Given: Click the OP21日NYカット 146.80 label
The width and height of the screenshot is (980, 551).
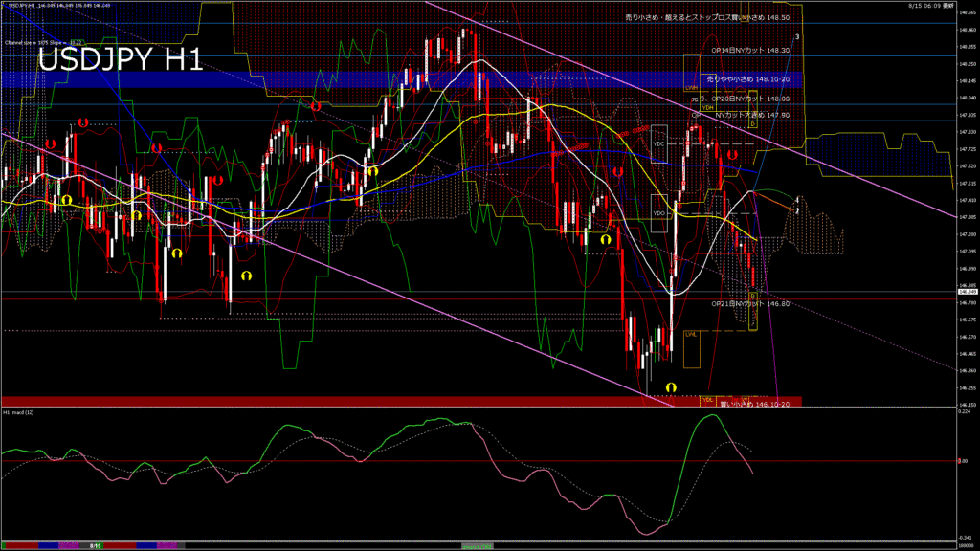Looking at the screenshot, I should click(x=750, y=303).
